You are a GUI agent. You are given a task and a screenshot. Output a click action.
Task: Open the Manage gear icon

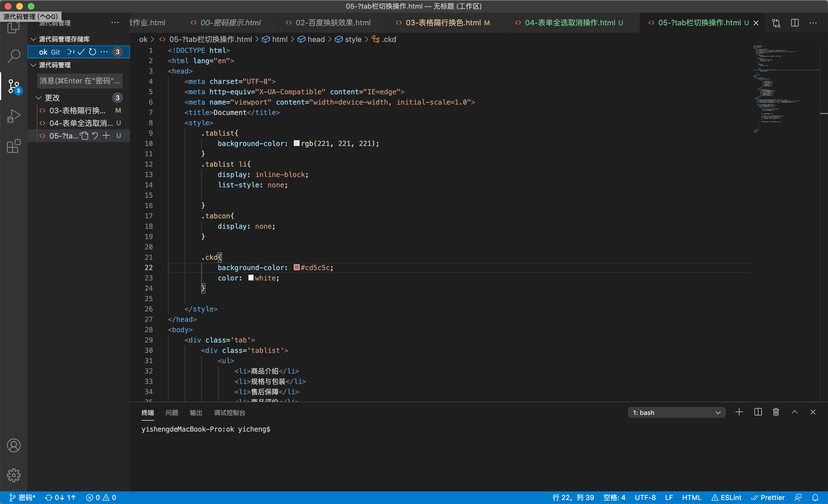pos(14,475)
